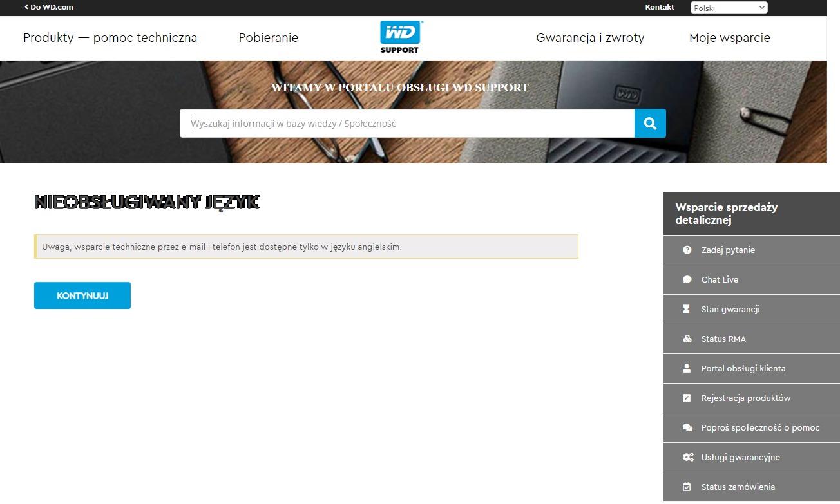Click the NIEOBSŁUGIWANY JĘZYK heading

coord(147,202)
